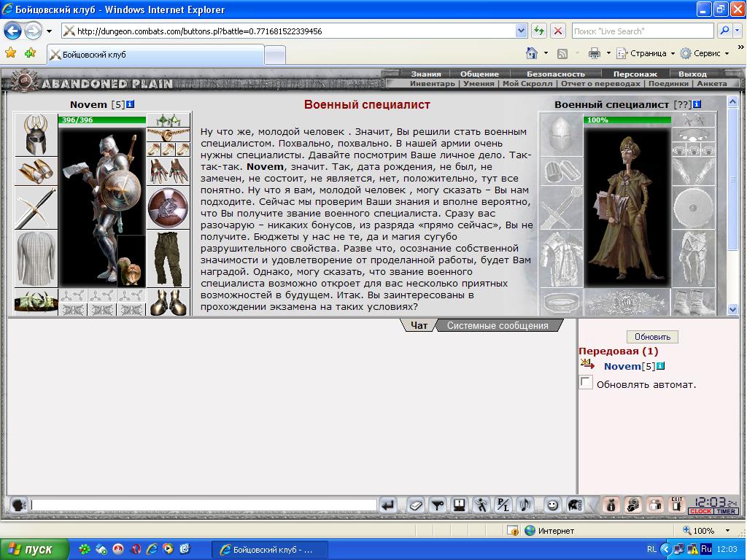Click the dialog panel scrollbar down arrow
Image resolution: width=747 pixels, height=560 pixels.
click(732, 309)
